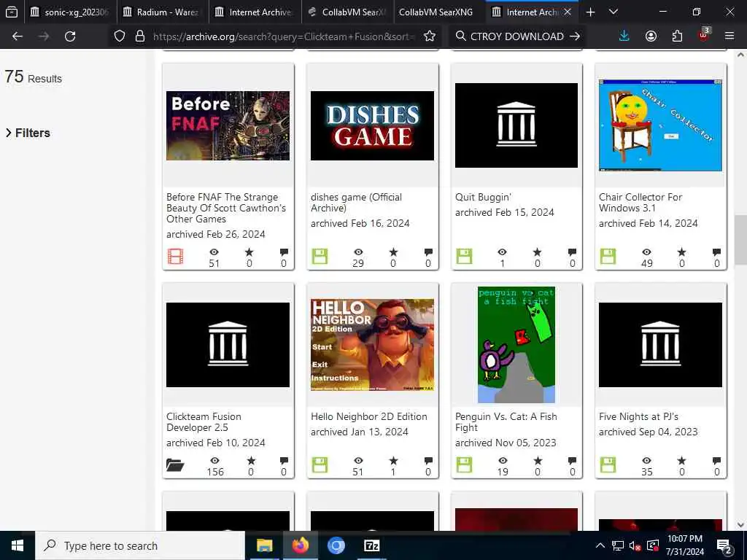Click the archived Feb 26, 2024 date text

pyautogui.click(x=215, y=234)
